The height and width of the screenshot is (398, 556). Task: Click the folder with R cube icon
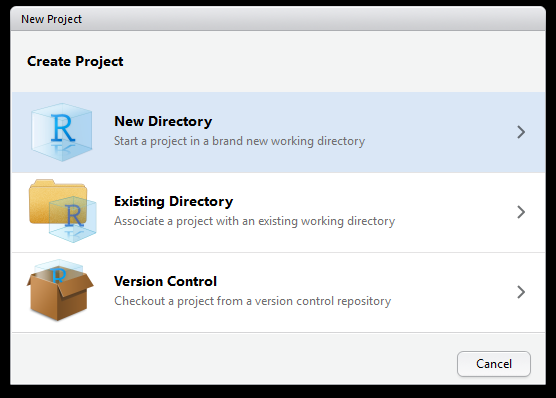coord(62,211)
